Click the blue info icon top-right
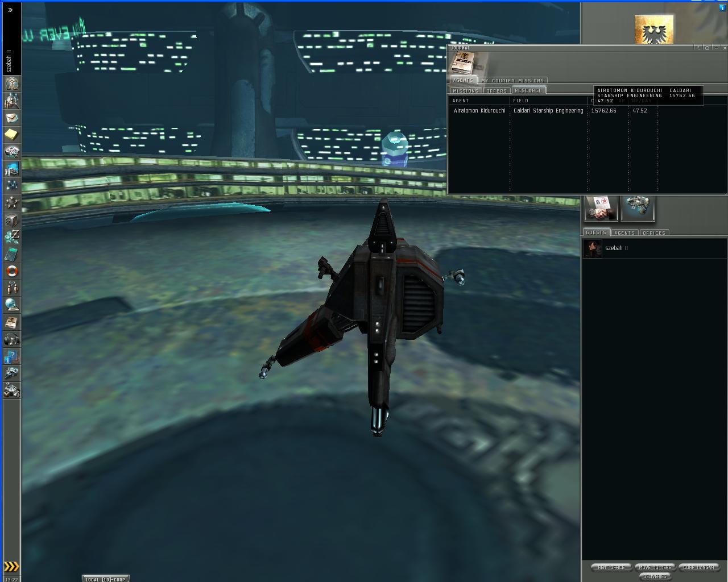Image resolution: width=728 pixels, height=582 pixels. click(723, 7)
